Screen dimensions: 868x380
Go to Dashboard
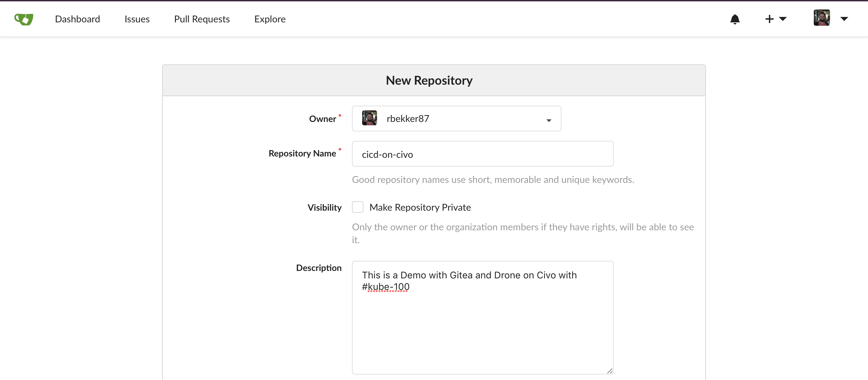pyautogui.click(x=78, y=19)
